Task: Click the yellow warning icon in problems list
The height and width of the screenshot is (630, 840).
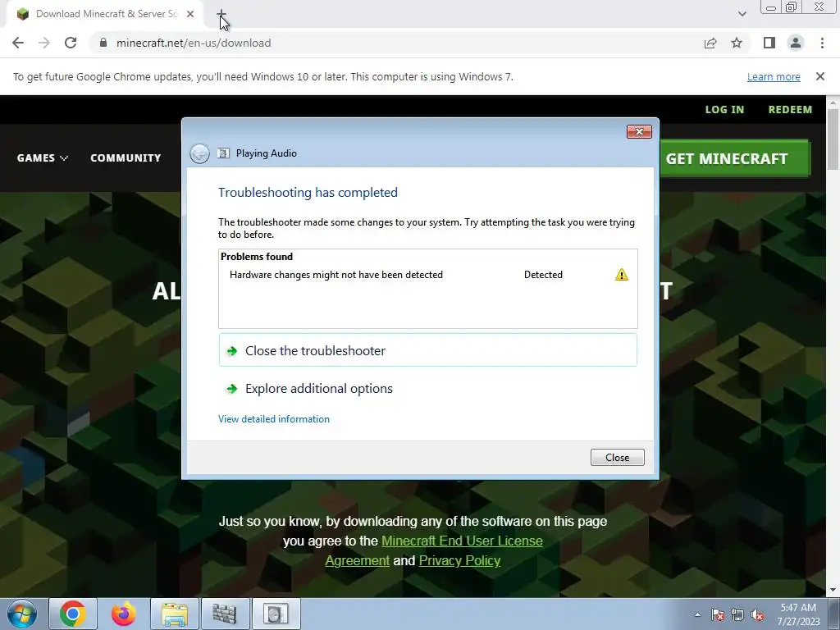Action: pyautogui.click(x=622, y=275)
